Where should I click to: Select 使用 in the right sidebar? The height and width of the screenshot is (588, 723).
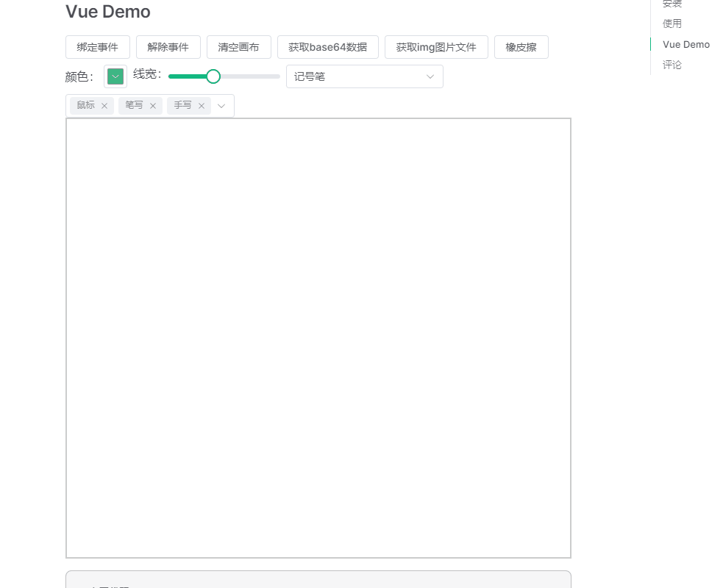pyautogui.click(x=672, y=24)
